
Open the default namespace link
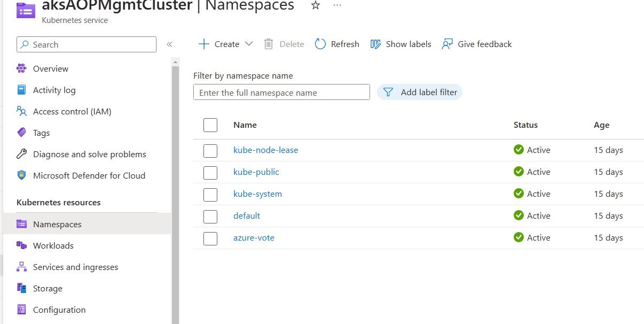point(247,215)
